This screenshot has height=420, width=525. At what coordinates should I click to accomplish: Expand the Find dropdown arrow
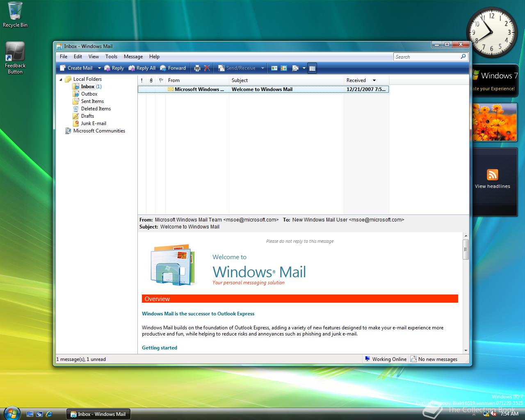tap(304, 68)
